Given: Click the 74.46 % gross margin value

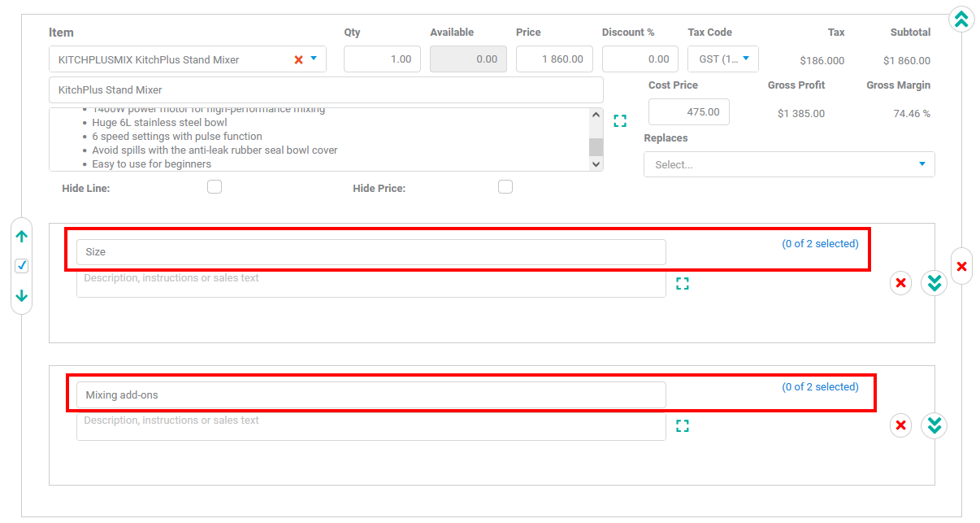Looking at the screenshot, I should pos(912,114).
